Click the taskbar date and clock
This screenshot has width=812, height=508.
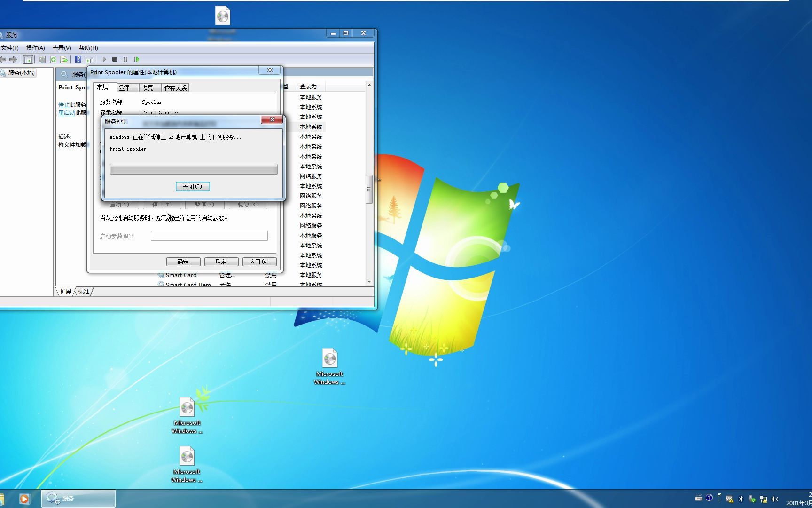pos(799,499)
